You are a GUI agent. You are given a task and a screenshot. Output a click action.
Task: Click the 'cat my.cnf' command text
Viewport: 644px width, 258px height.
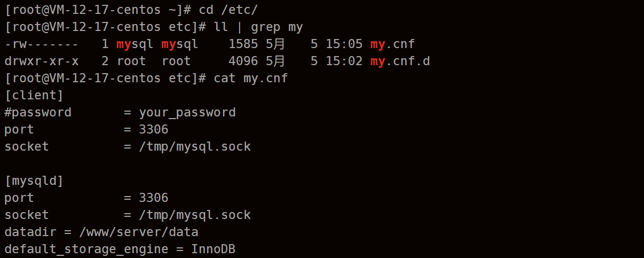point(251,78)
